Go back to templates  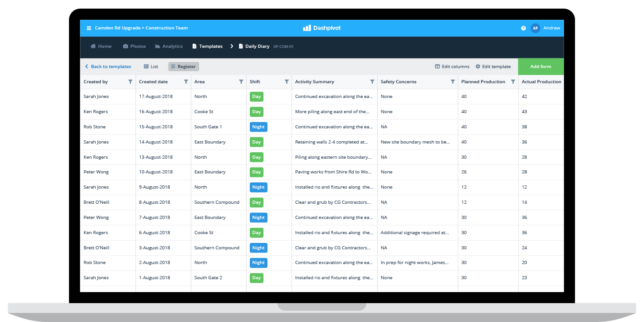pyautogui.click(x=108, y=67)
